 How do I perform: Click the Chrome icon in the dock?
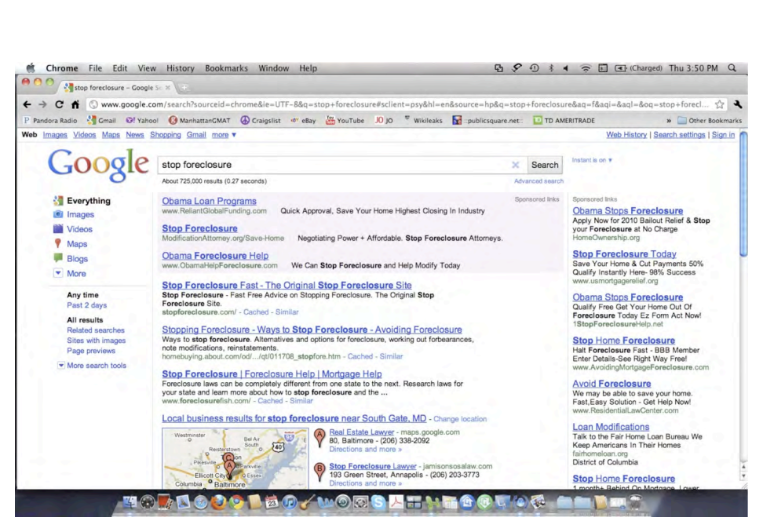click(x=236, y=502)
